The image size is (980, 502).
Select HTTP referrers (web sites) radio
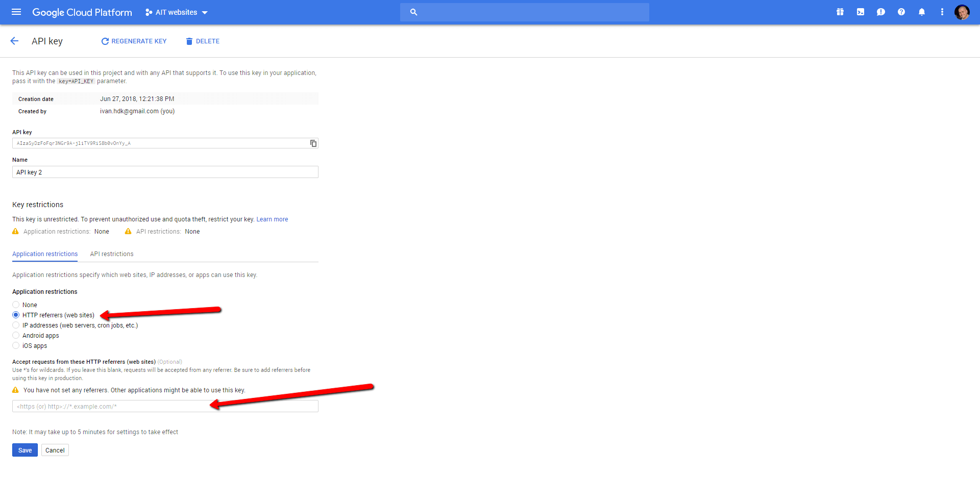click(x=16, y=315)
